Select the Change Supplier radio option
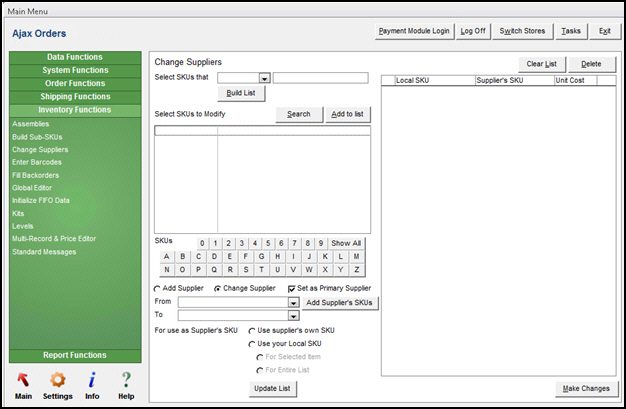The height and width of the screenshot is (409, 626). pyautogui.click(x=218, y=289)
